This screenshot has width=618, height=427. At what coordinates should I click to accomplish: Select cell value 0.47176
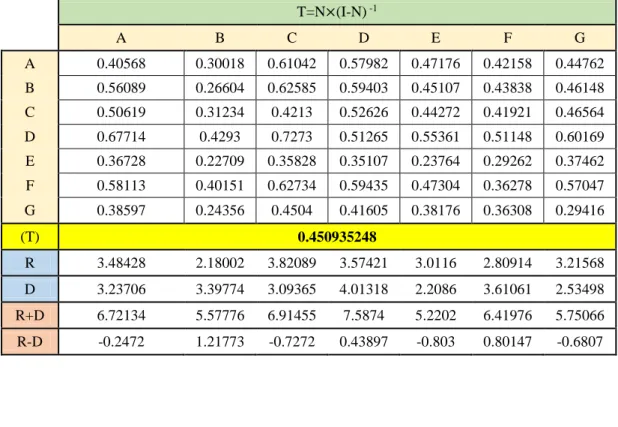point(436,63)
